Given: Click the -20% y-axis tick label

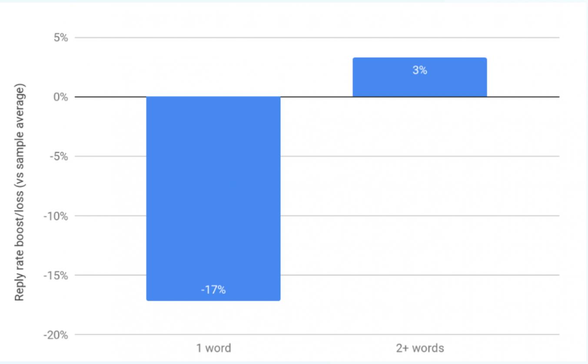Looking at the screenshot, I should point(57,335).
